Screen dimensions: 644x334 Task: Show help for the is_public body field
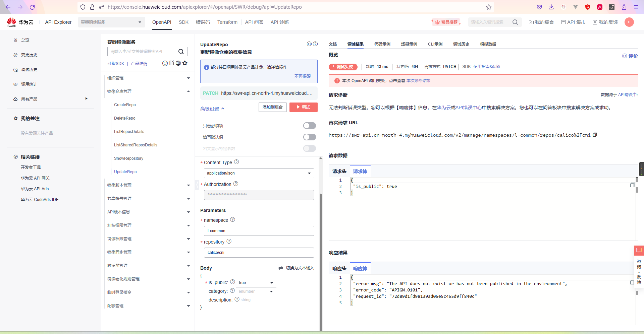click(232, 282)
